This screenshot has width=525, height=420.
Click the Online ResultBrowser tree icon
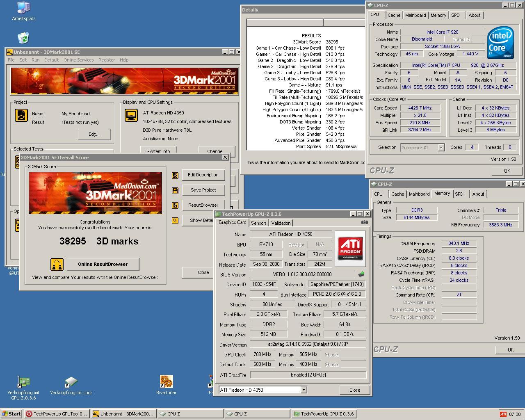coord(57,265)
